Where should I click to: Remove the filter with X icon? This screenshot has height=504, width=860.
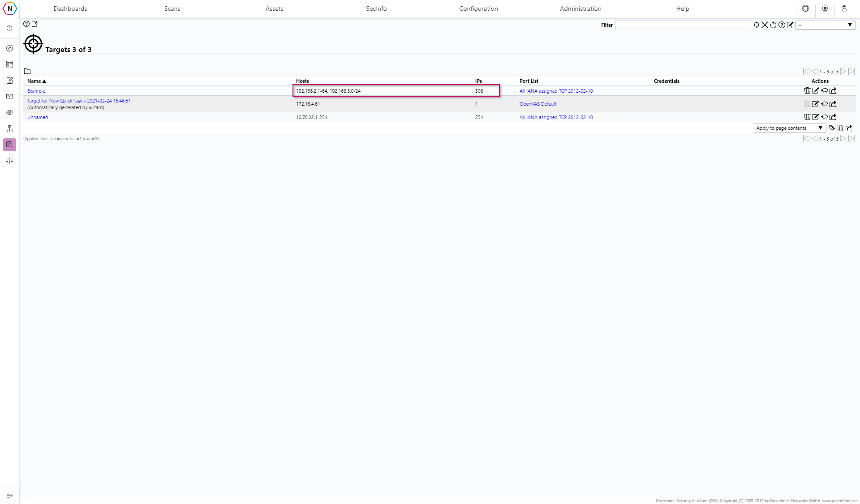(765, 25)
